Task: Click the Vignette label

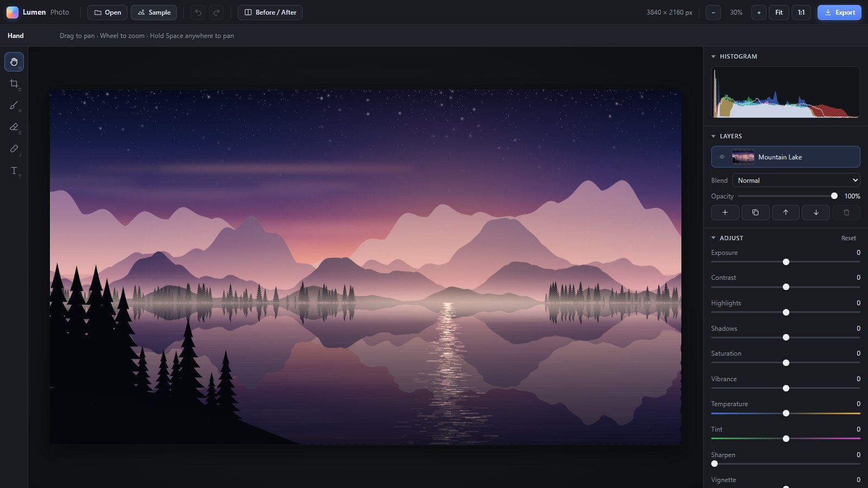Action: [x=724, y=480]
